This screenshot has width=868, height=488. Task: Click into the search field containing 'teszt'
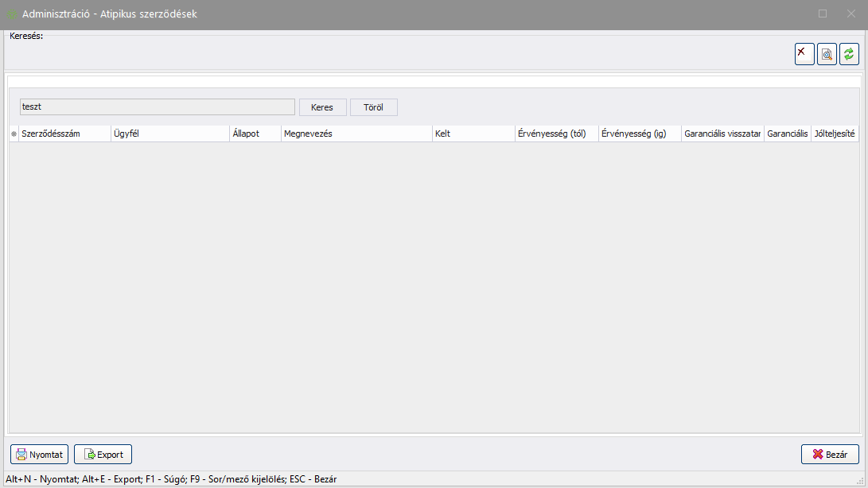coord(157,107)
